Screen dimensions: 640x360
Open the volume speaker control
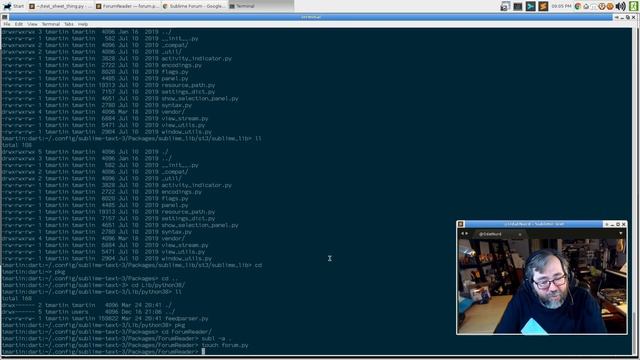pos(620,6)
